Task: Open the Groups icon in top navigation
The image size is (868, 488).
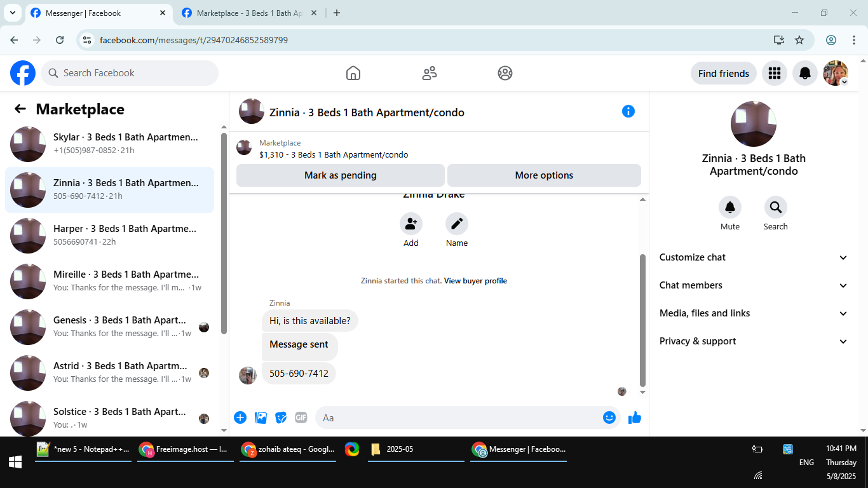Action: point(505,73)
